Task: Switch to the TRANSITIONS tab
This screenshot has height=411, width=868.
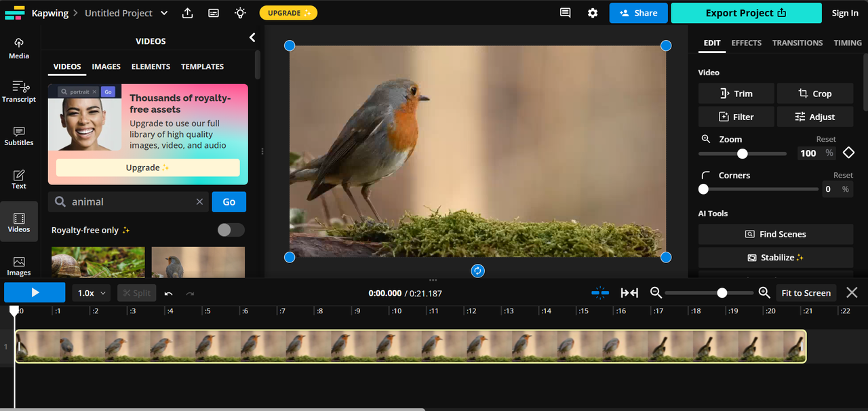Action: (797, 43)
